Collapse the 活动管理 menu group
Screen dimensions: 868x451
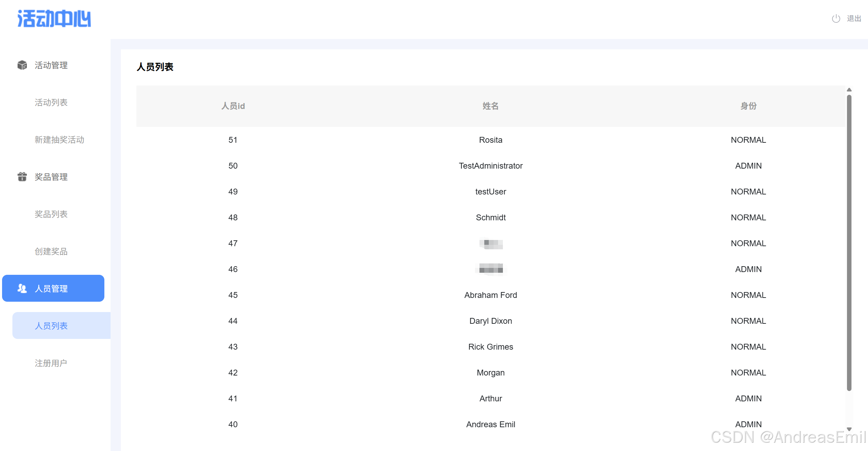tap(51, 65)
